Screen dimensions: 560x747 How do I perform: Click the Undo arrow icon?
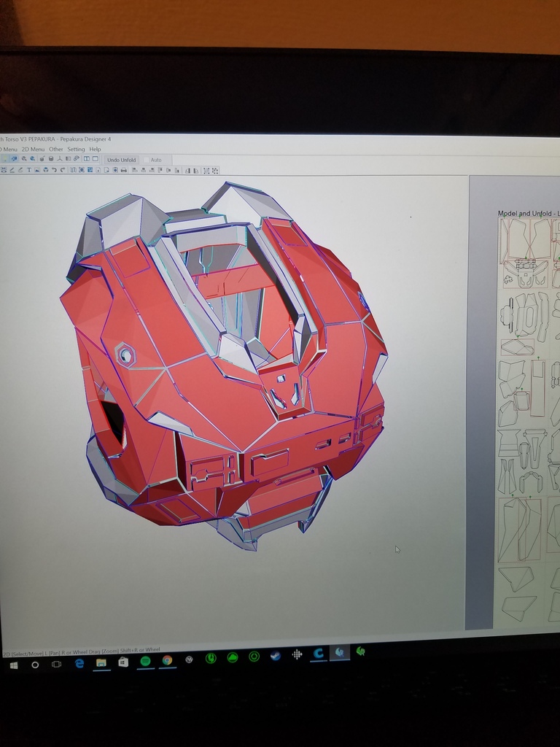pos(54,170)
